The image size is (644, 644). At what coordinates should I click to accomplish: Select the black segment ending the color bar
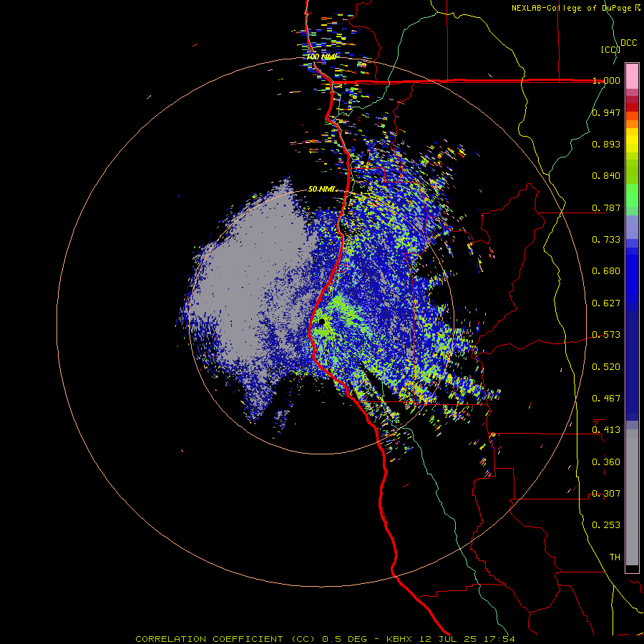pos(632,568)
